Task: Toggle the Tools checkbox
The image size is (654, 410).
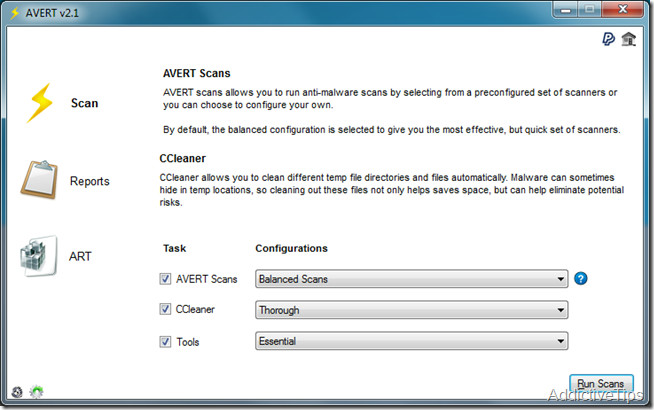Action: (165, 342)
